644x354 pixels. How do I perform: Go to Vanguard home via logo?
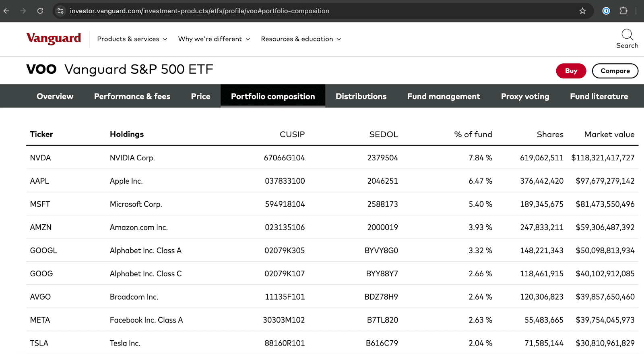point(54,38)
